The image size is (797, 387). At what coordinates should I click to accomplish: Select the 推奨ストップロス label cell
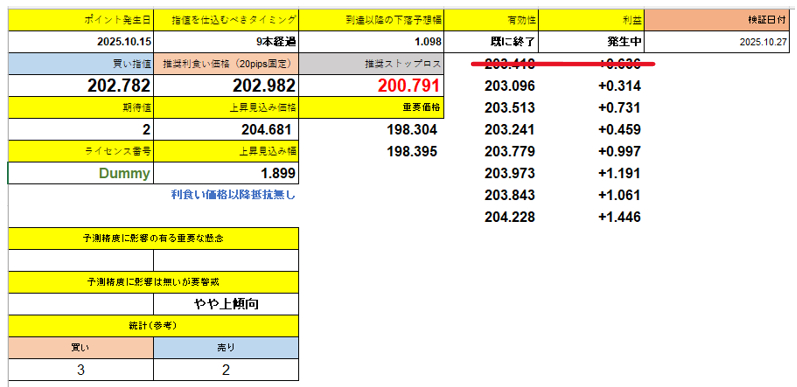(x=372, y=64)
